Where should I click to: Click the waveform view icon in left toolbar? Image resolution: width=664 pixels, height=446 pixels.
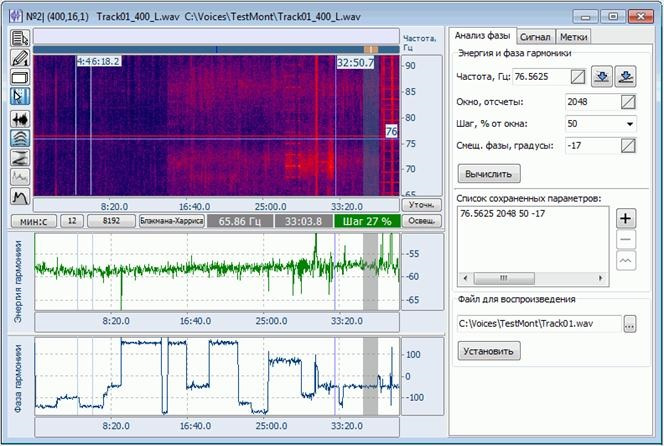(x=19, y=116)
